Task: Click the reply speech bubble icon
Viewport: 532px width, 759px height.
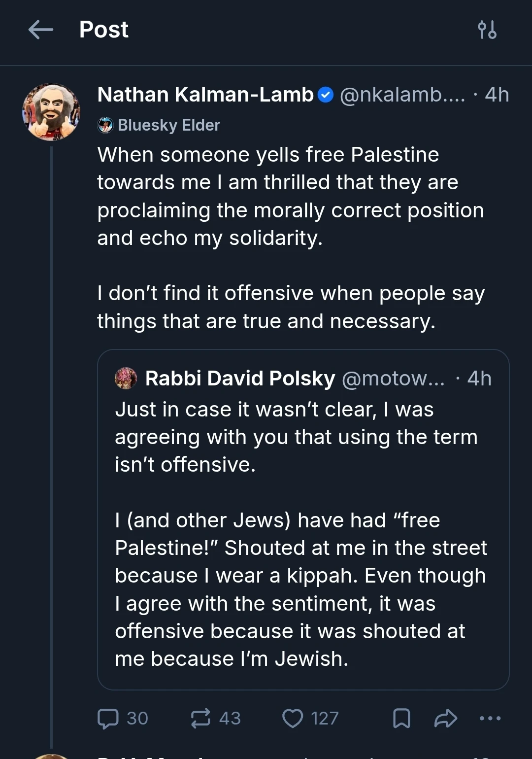Action: 108,718
